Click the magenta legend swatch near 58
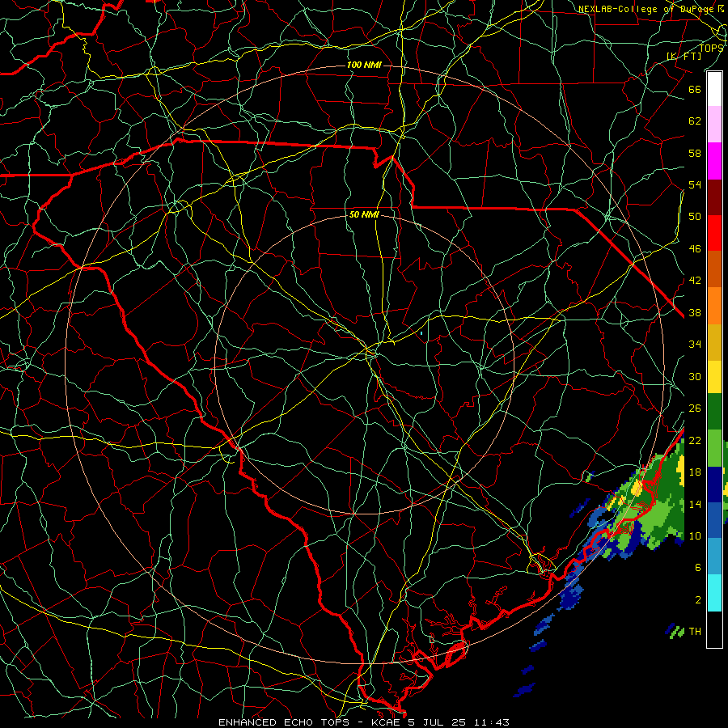 tap(714, 161)
